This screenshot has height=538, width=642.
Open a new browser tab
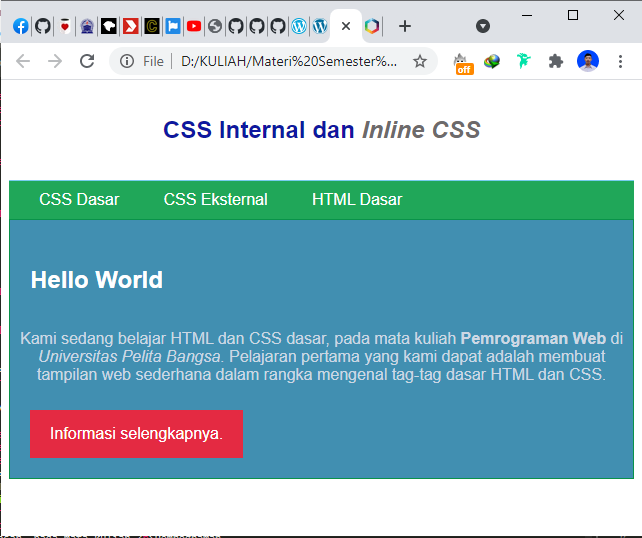click(x=405, y=26)
